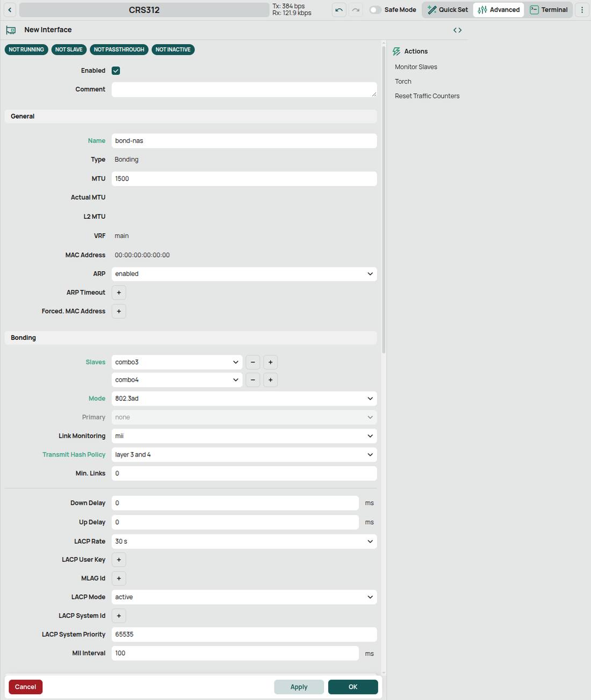Open the ARP dropdown set to enabled
Screen dimensions: 591x700
pos(244,274)
